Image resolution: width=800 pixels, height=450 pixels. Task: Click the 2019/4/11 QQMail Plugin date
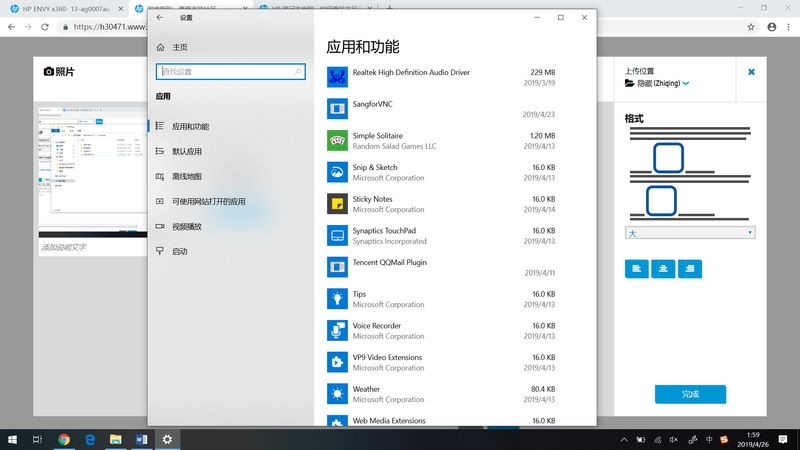click(539, 272)
